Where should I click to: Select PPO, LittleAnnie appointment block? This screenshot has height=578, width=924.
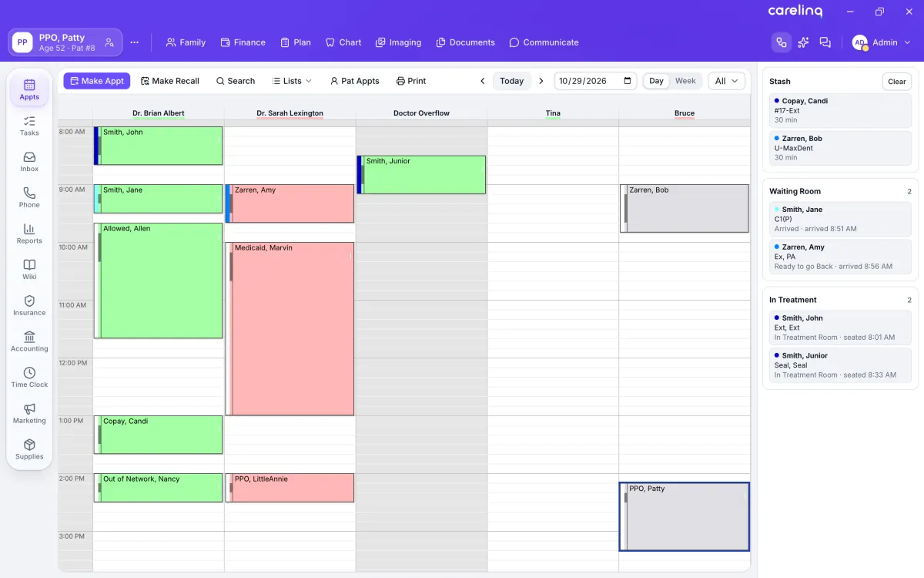[290, 488]
